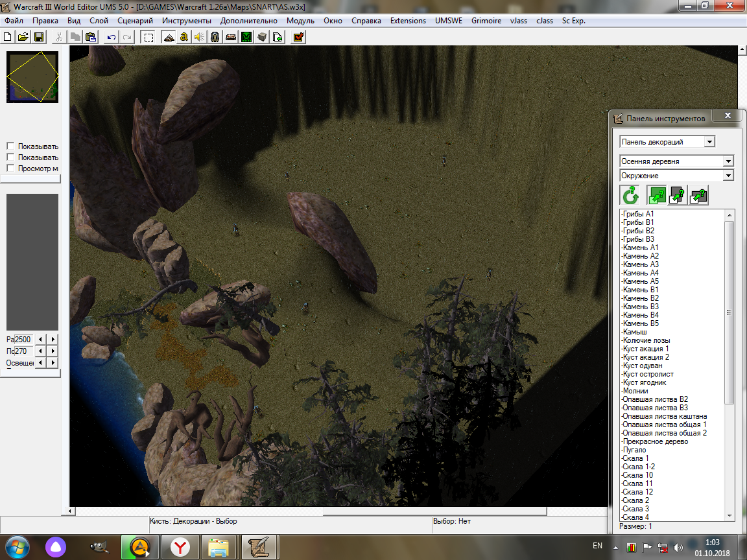Adjust system volume from the tray speaker
The image size is (747, 560).
pyautogui.click(x=678, y=548)
